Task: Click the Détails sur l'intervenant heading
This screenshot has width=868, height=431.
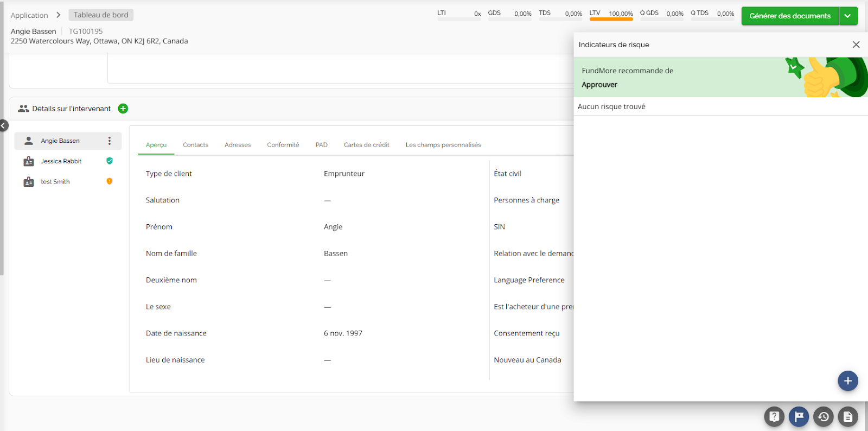Action: click(71, 109)
